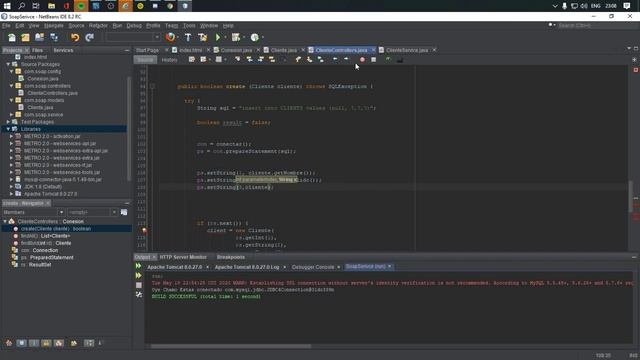The width and height of the screenshot is (640, 360).
Task: Switch to the index.html editor tab
Action: (x=191, y=50)
